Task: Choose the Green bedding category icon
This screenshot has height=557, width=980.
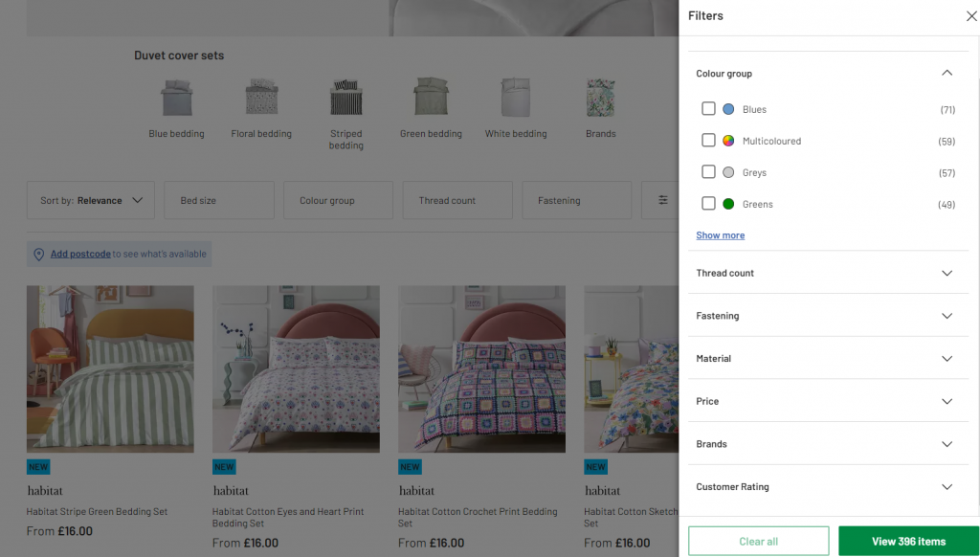Action: 431,98
